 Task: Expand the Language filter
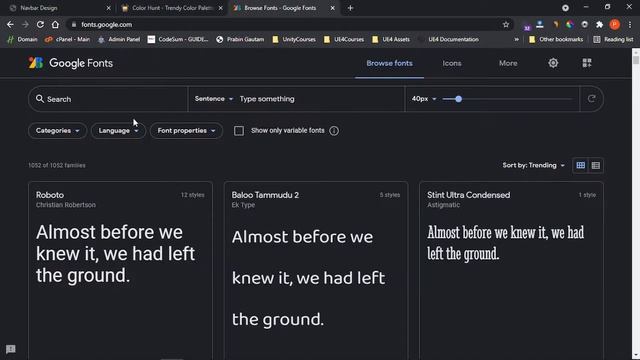pos(118,131)
